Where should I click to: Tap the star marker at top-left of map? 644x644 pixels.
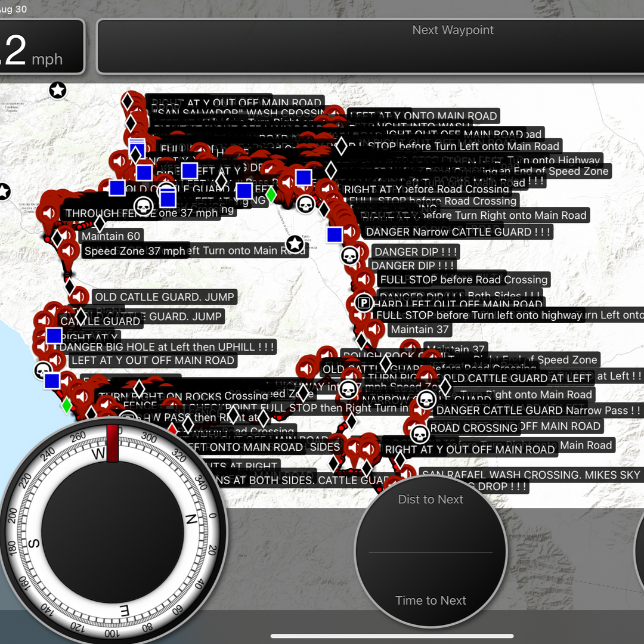[58, 91]
